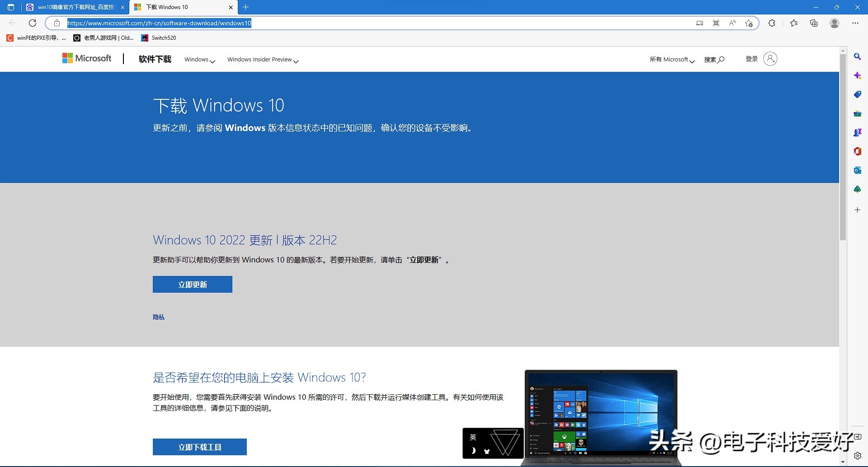
Task: Expand the Windows navigation dropdown
Action: click(x=200, y=60)
